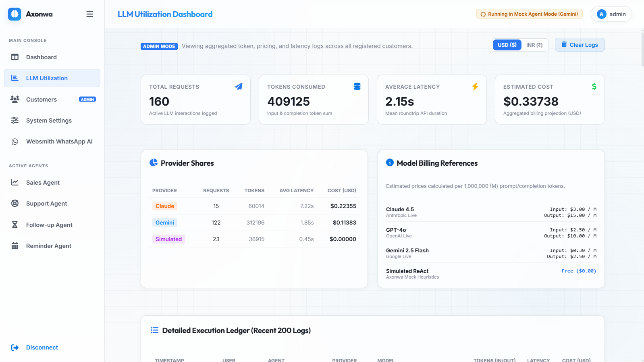Click Claude cost $0.22355
The height and width of the screenshot is (362, 644).
click(343, 206)
